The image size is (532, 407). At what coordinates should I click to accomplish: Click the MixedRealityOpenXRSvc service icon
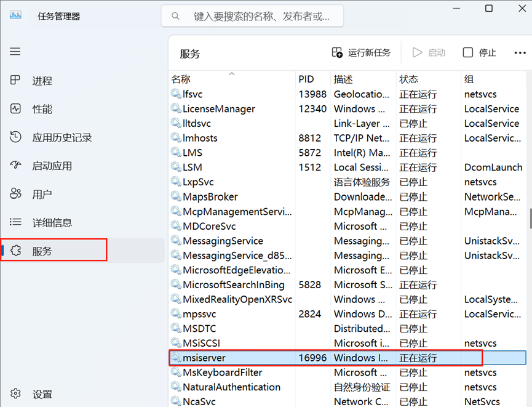click(176, 299)
